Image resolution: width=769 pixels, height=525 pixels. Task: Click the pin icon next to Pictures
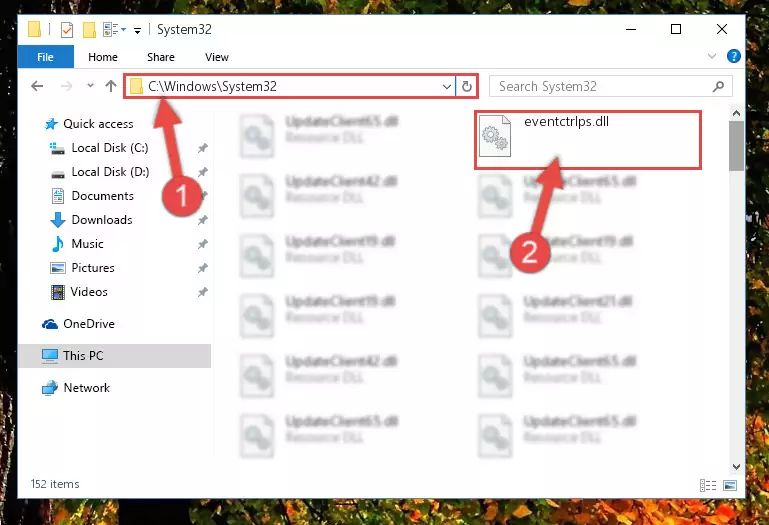click(203, 268)
